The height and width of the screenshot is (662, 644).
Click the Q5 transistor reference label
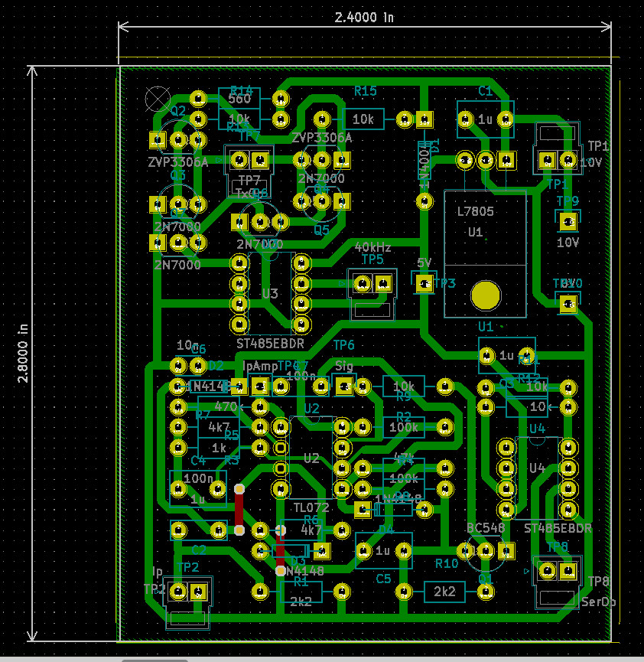coord(321,230)
